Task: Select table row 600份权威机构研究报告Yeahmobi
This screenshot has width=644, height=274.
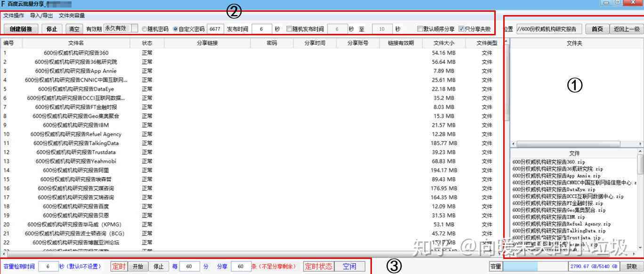Action: [251, 161]
